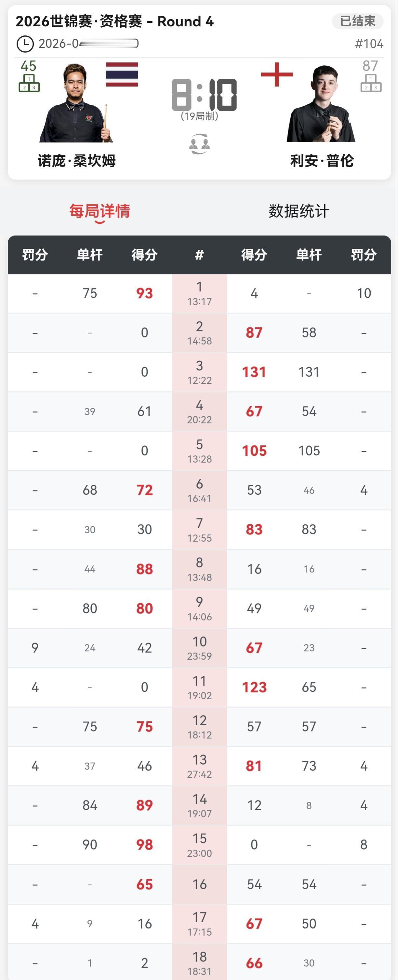This screenshot has width=398, height=980.
Task: Click the left 单杆 column header
Action: click(90, 255)
